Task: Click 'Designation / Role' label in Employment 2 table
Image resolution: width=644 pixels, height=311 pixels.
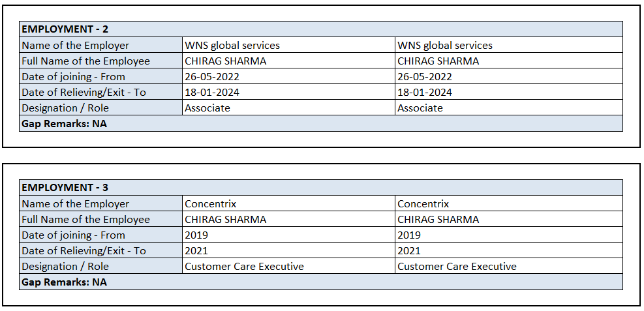Action: coord(65,108)
